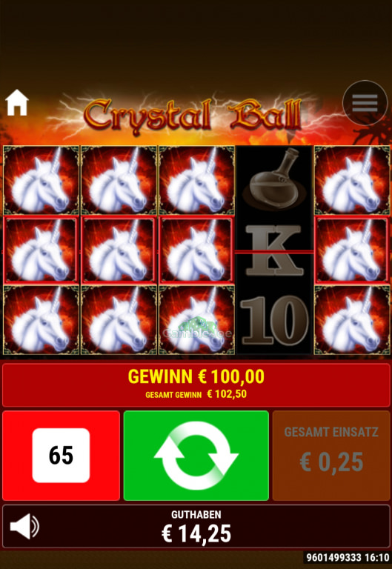
Task: Mute sound with the speaker icon
Action: (24, 527)
